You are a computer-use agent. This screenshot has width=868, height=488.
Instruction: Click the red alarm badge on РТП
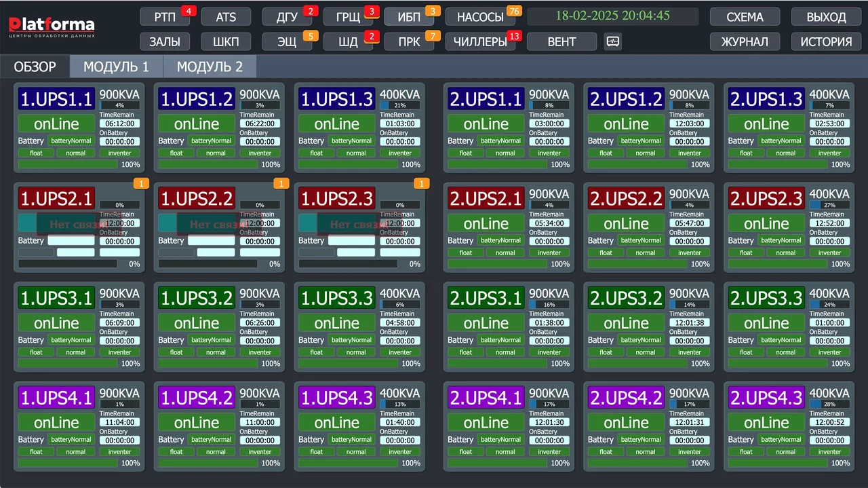coord(189,11)
